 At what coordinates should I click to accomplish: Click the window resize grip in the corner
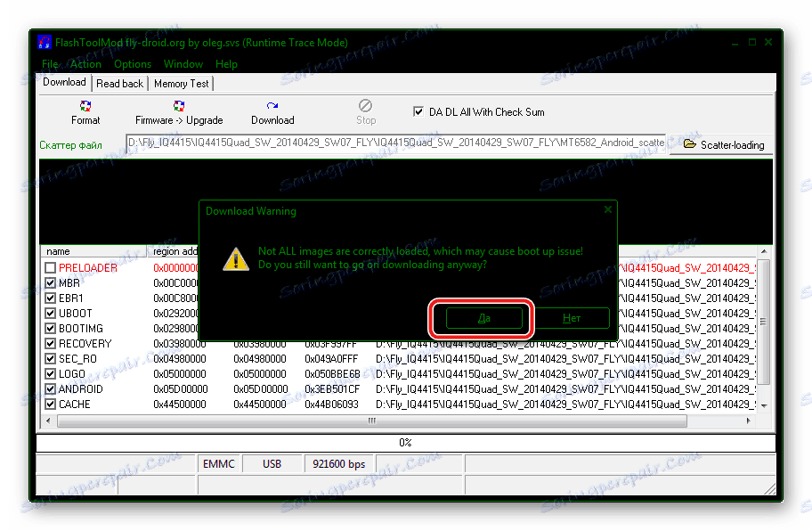[x=769, y=488]
